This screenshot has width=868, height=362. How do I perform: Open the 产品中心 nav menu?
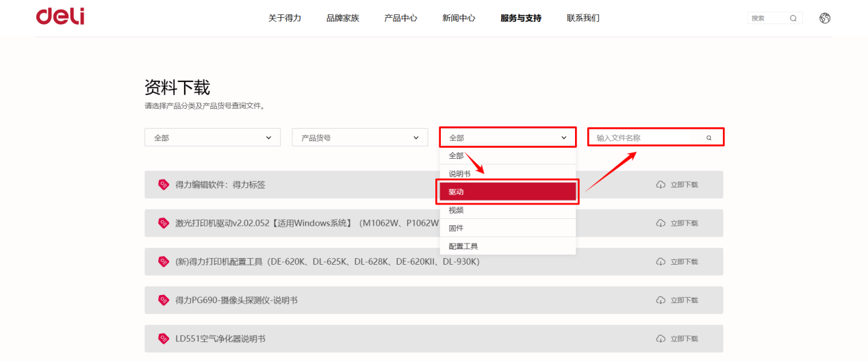[400, 18]
